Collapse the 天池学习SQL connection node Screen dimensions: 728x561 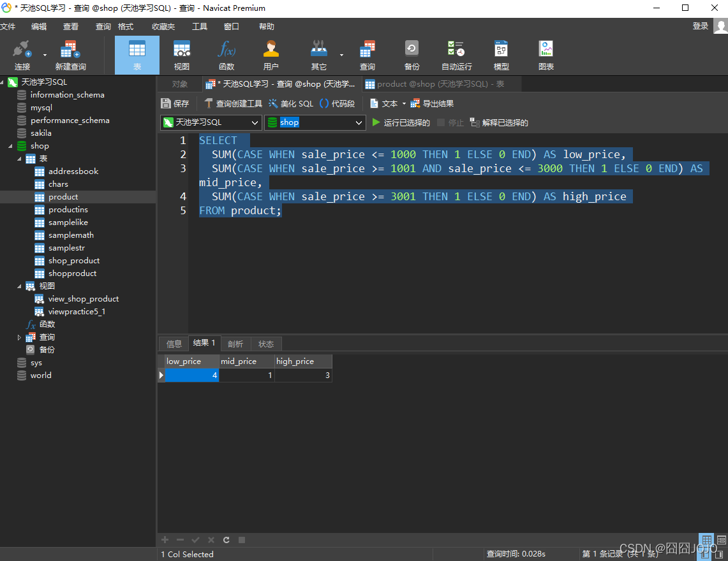[3, 82]
